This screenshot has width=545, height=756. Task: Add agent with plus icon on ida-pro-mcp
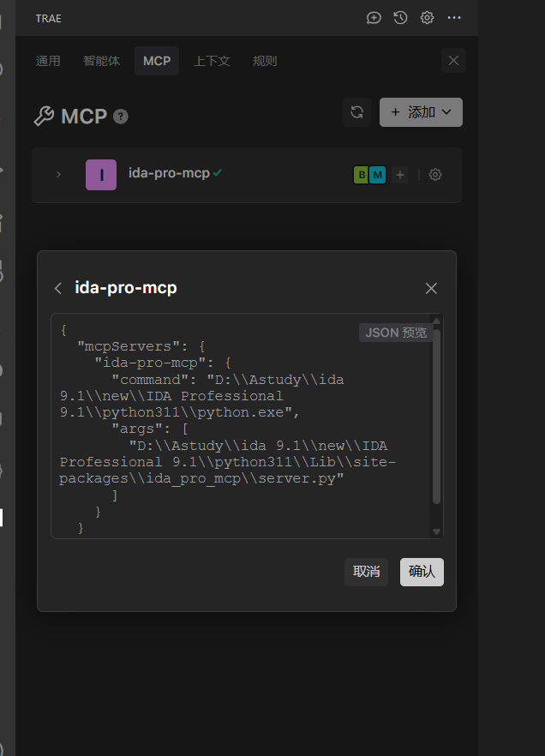tap(400, 175)
